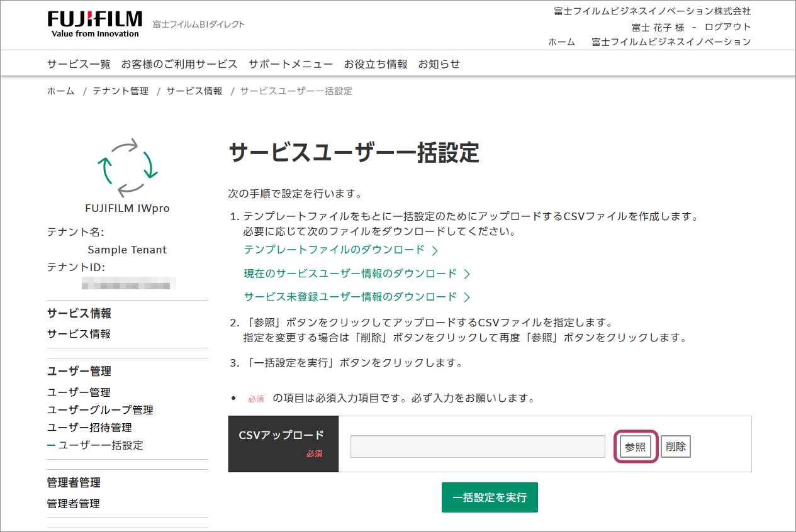Select ユーザー一括設定 in sidebar
Screen dimensions: 796x532
tap(101, 445)
